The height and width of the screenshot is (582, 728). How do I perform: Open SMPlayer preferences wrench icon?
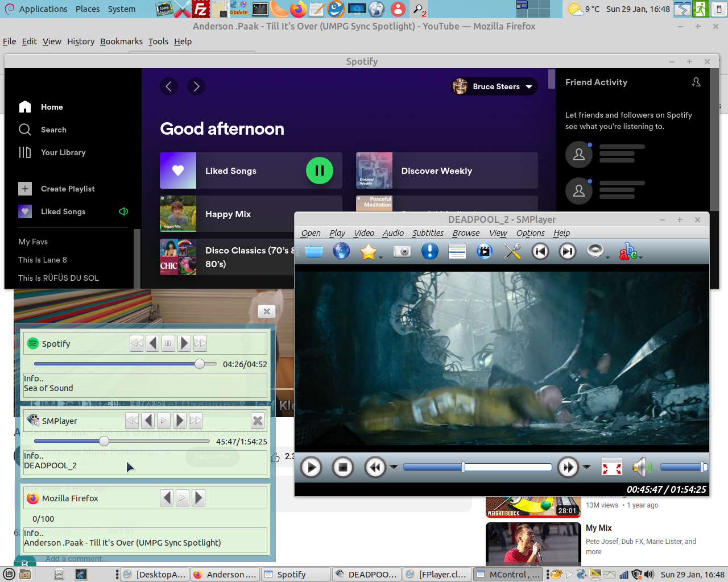tap(512, 251)
